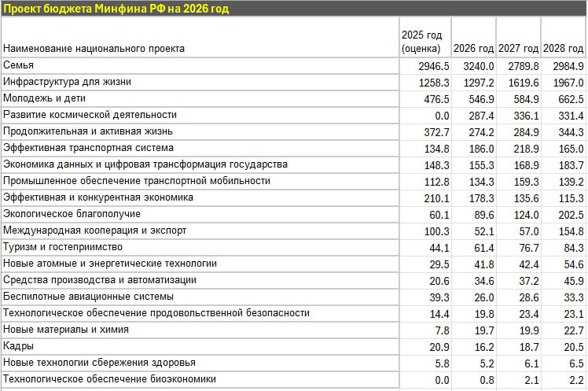Select the 'Развитие космической деятельности' cell
The height and width of the screenshot is (391, 588).
coord(90,115)
